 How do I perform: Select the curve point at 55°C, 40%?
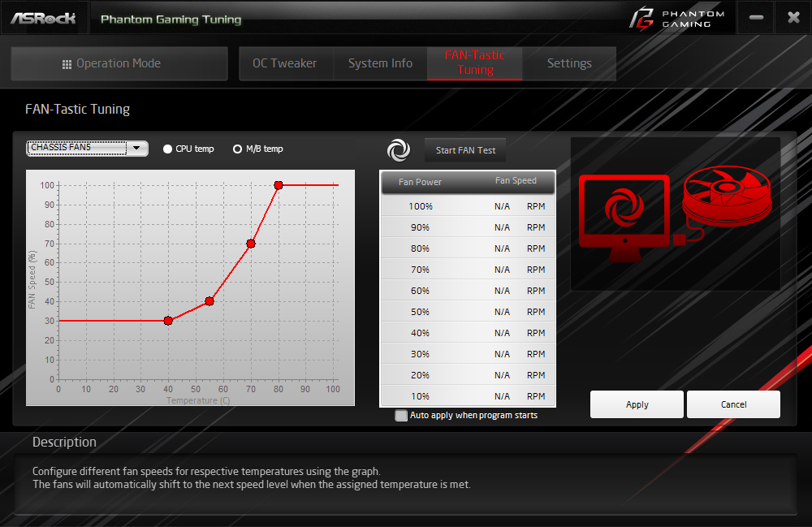(209, 301)
